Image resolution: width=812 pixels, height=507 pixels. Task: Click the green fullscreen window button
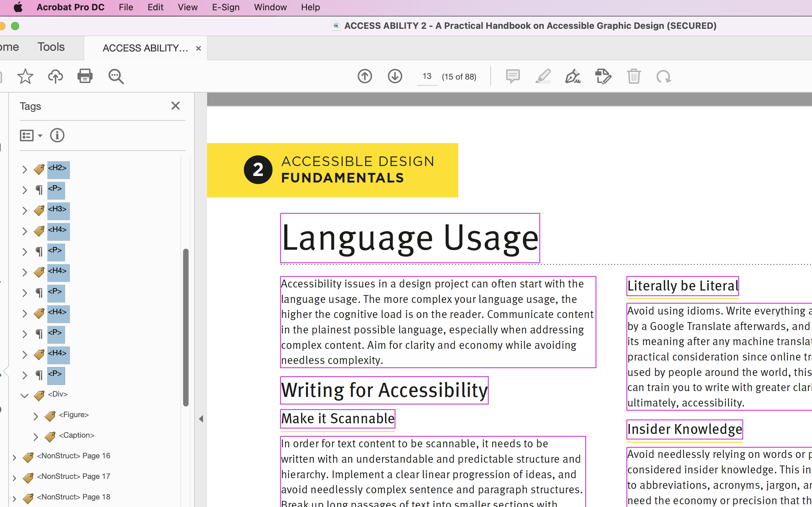pyautogui.click(x=15, y=26)
